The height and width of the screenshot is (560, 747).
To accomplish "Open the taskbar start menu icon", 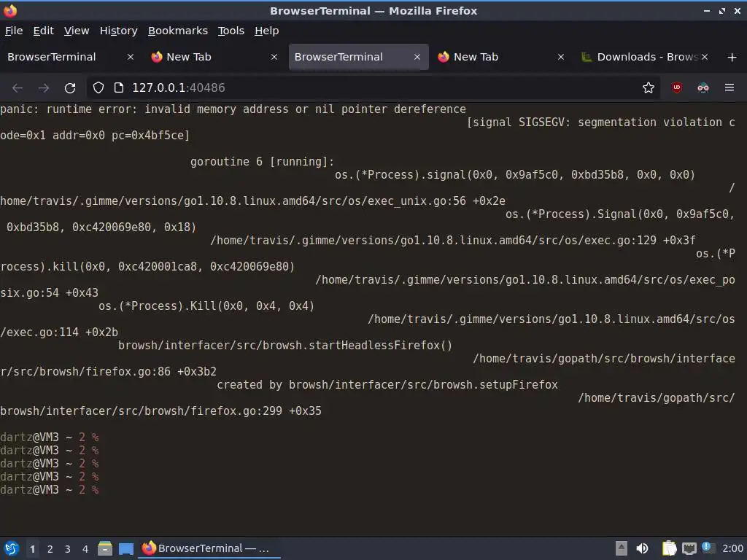I will (x=12, y=548).
